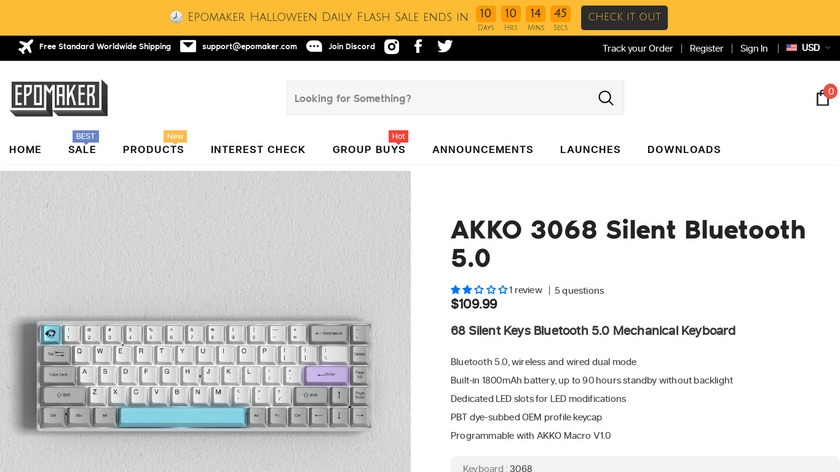Focus the Looking for Something search field

pos(440,98)
